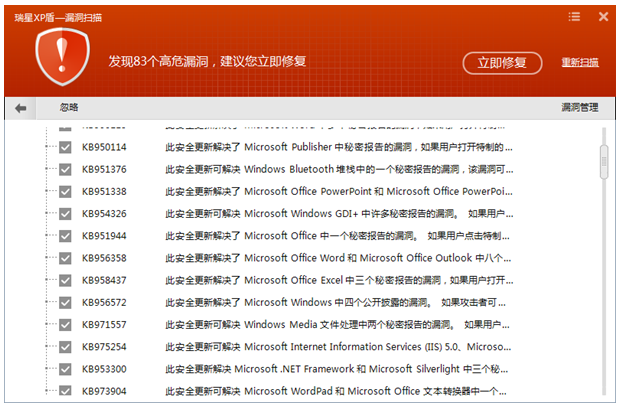Click the 重新扫描 link
The image size is (620, 408).
tap(580, 62)
